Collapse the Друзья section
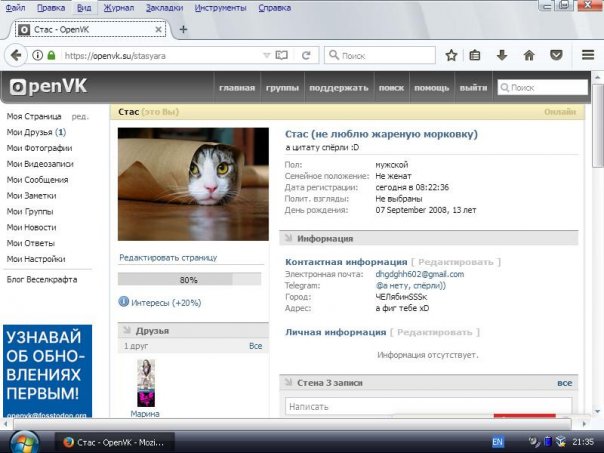The image size is (604, 453). [127, 330]
